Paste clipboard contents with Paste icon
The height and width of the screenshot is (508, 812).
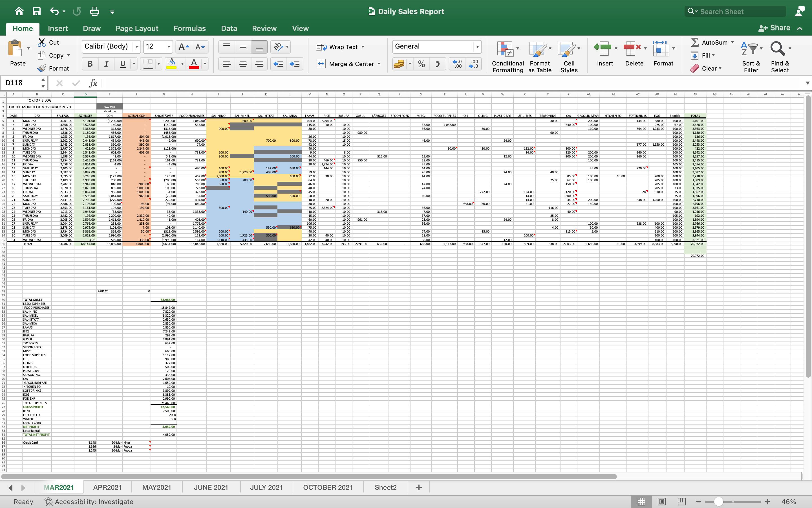coord(15,48)
